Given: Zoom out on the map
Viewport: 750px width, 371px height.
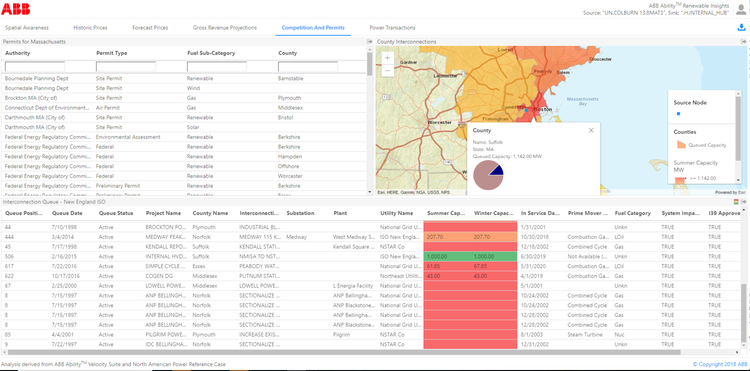Looking at the screenshot, I should coord(387,70).
